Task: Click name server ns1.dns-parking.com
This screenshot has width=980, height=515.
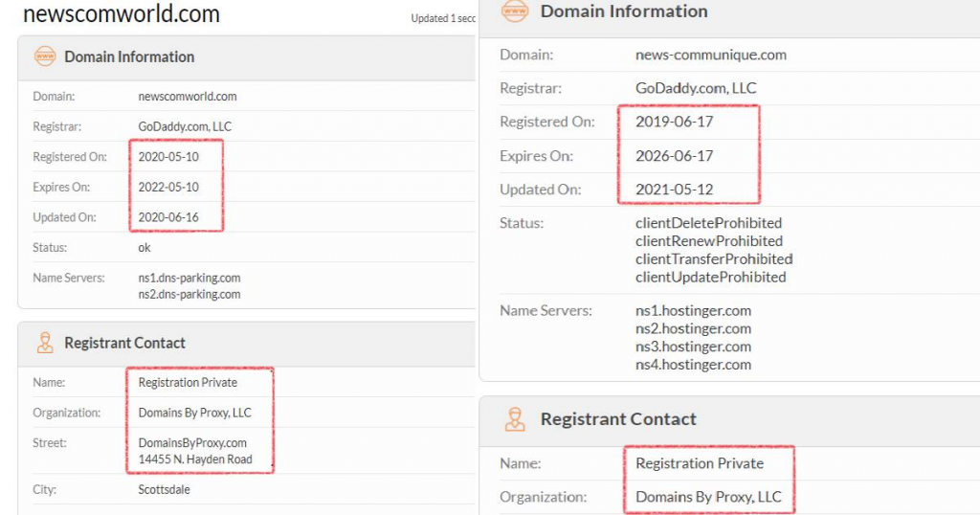Action: (x=189, y=279)
